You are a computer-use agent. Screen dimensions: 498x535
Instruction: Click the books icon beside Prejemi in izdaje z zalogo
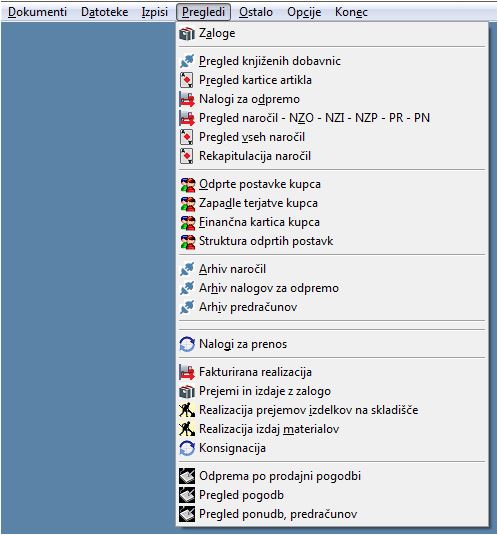tap(187, 391)
